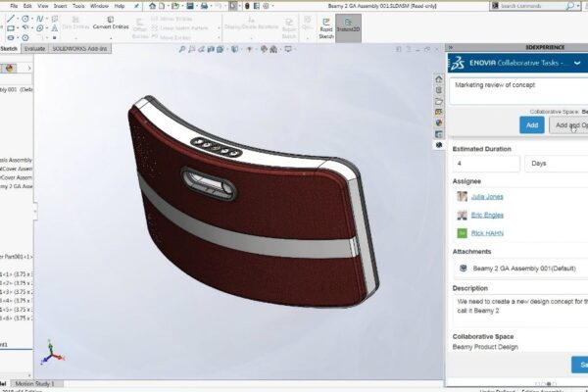
Task: Click the 3DEXPERIENCE icon at bottom of task pane
Action: pos(439,144)
